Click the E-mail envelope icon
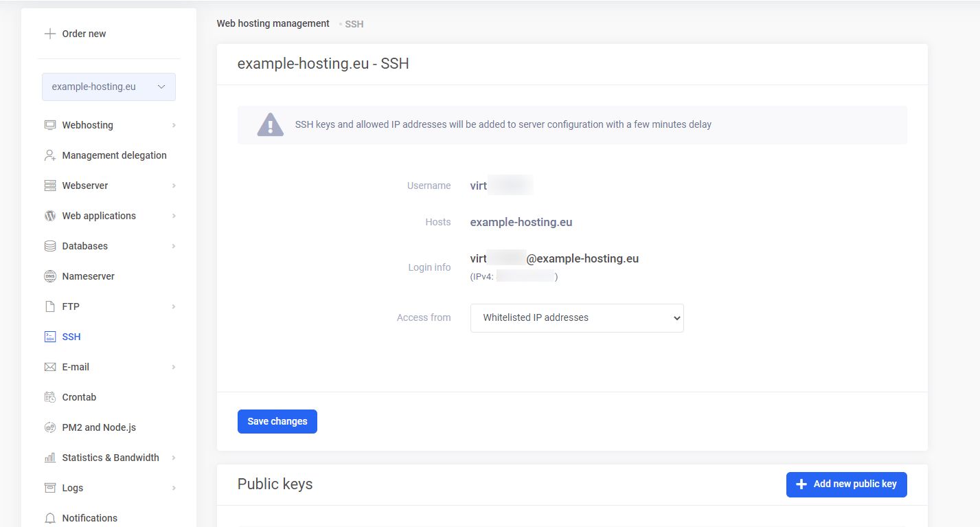 point(50,367)
